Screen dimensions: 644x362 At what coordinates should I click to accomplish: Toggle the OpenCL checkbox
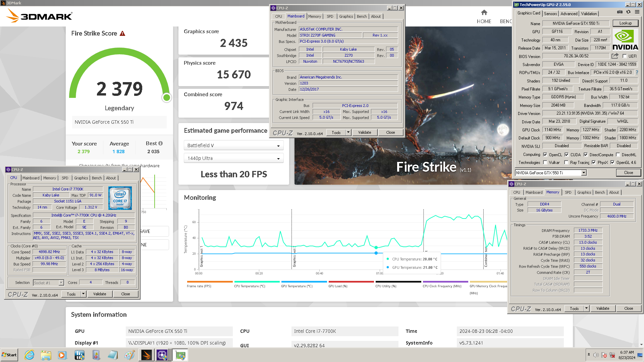[x=545, y=155]
